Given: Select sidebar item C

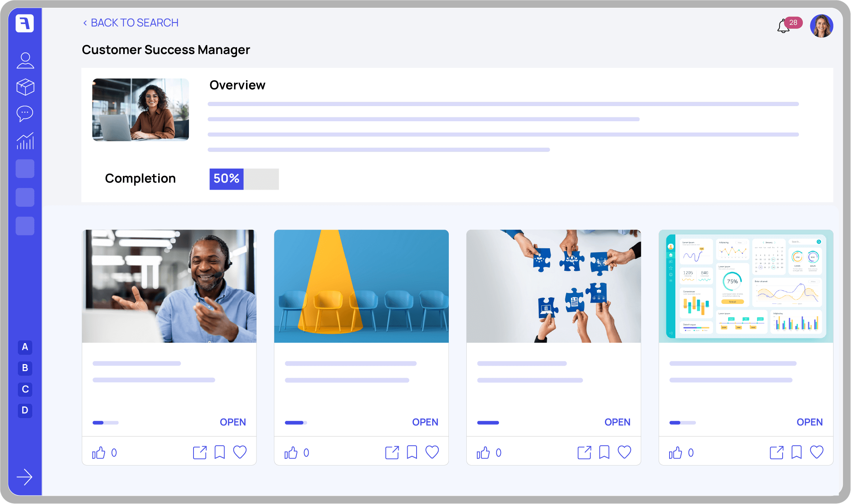Looking at the screenshot, I should pos(25,389).
